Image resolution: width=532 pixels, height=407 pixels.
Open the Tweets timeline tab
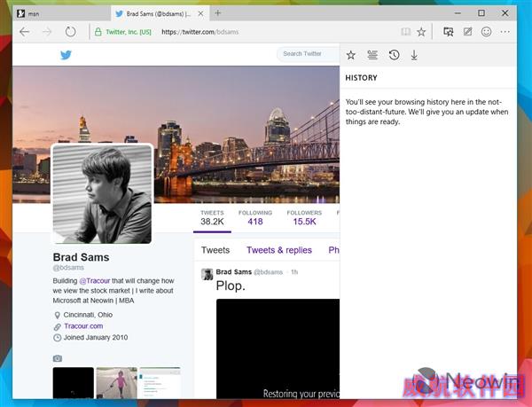point(215,250)
